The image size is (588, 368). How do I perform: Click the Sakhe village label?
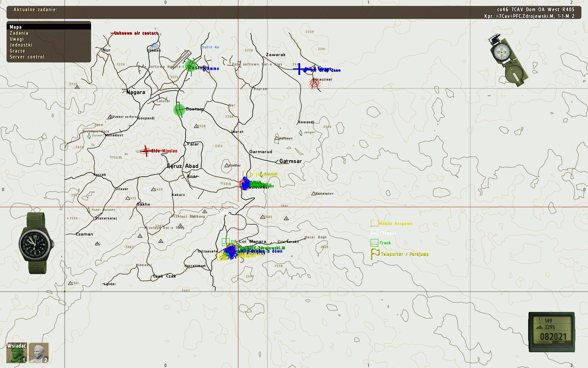tap(143, 204)
